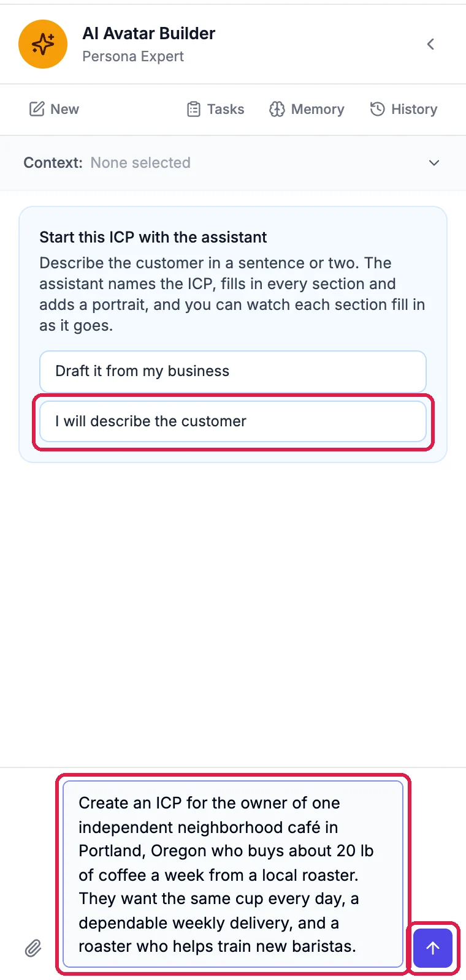
Task: Click the pencil-square icon beside New
Action: tap(37, 109)
